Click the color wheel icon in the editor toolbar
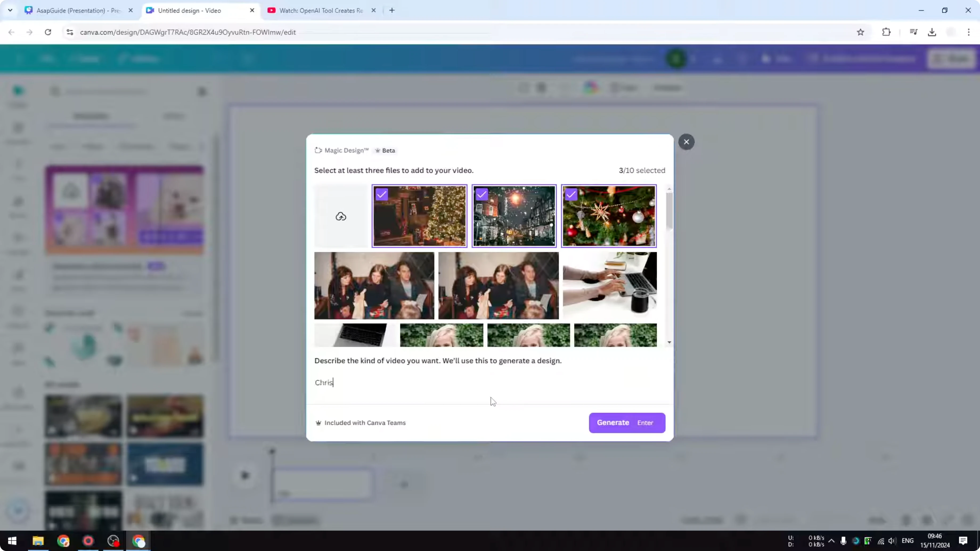Screen dimensions: 980x551 pyautogui.click(x=591, y=88)
